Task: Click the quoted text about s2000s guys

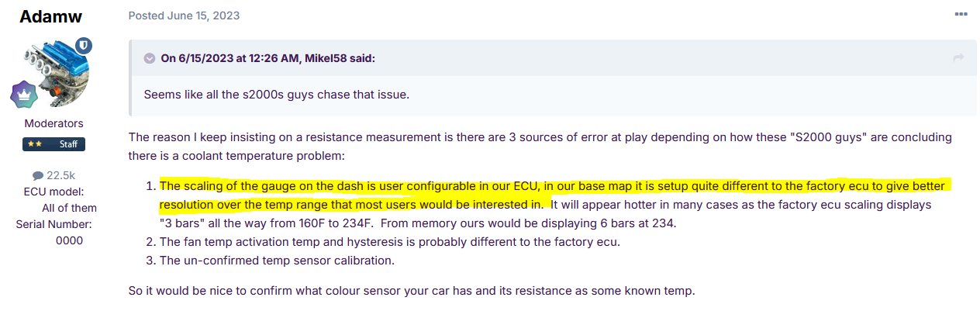Action: point(276,94)
